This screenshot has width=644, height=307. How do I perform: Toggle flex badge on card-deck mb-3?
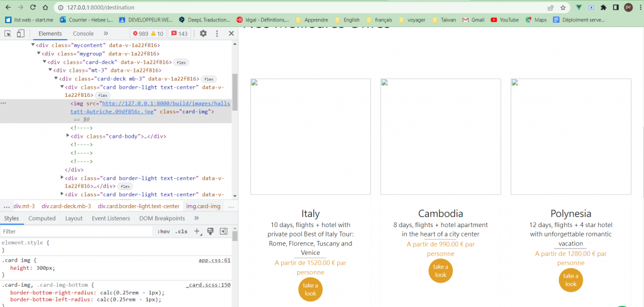click(x=209, y=79)
